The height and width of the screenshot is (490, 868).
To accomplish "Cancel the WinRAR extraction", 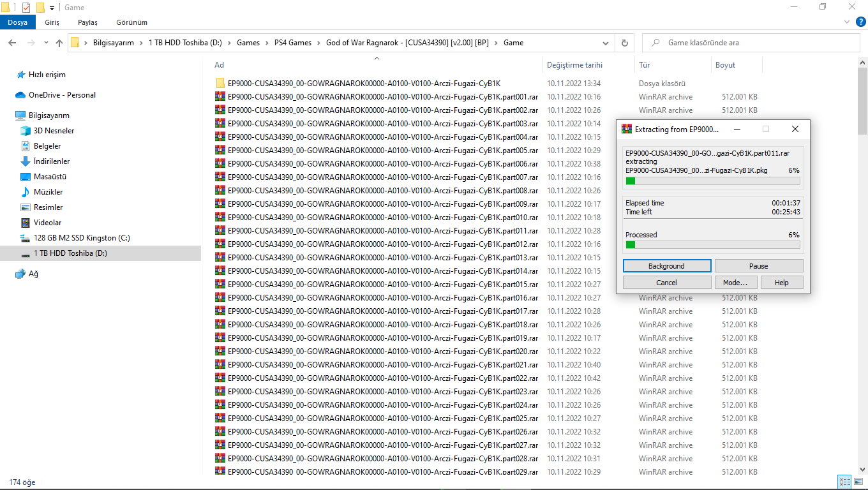I will coord(667,283).
